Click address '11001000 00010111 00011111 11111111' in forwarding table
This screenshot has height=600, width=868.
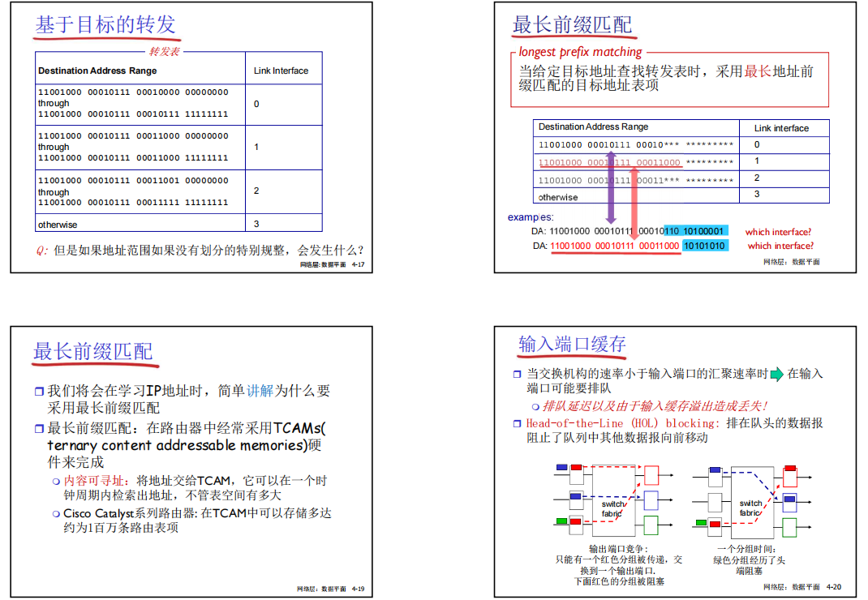pos(133,203)
